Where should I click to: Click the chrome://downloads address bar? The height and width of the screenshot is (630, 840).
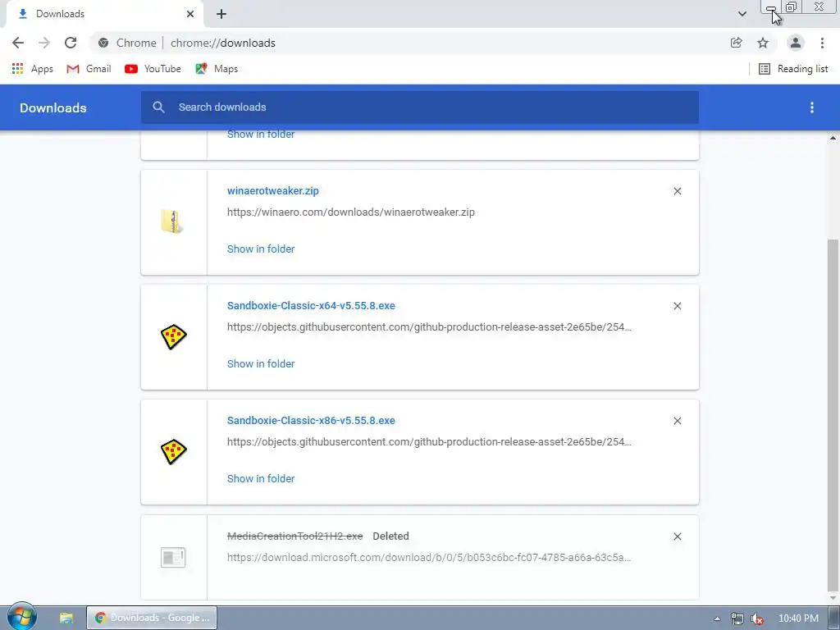tap(407, 43)
